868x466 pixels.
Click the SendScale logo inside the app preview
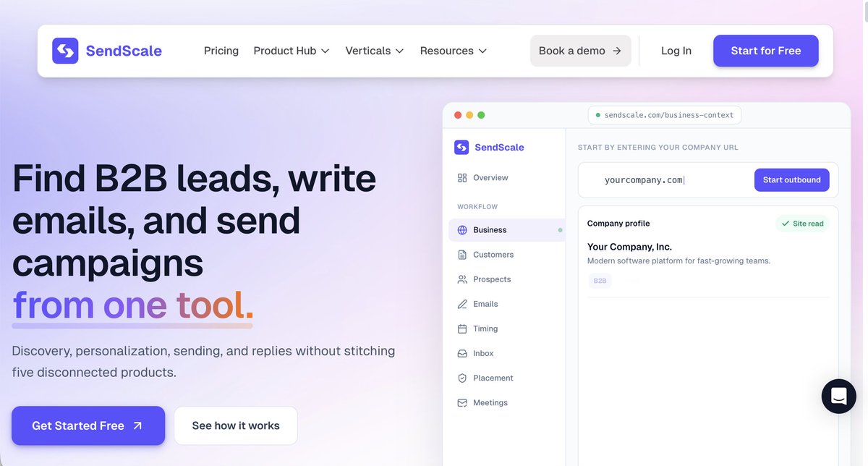pyautogui.click(x=461, y=148)
